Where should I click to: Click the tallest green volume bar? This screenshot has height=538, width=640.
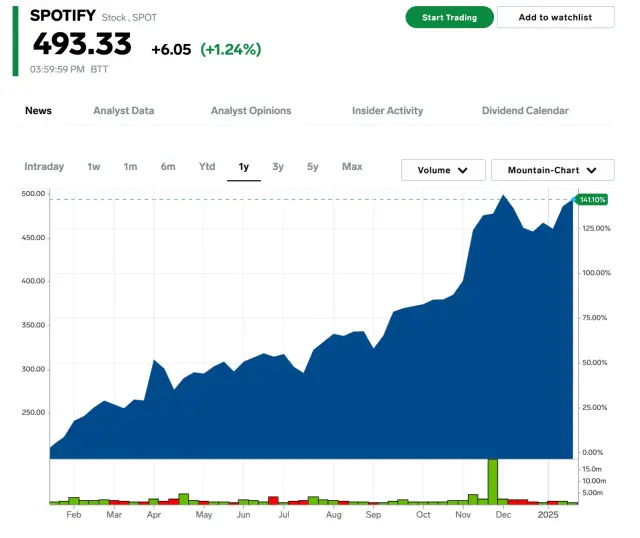click(x=492, y=481)
